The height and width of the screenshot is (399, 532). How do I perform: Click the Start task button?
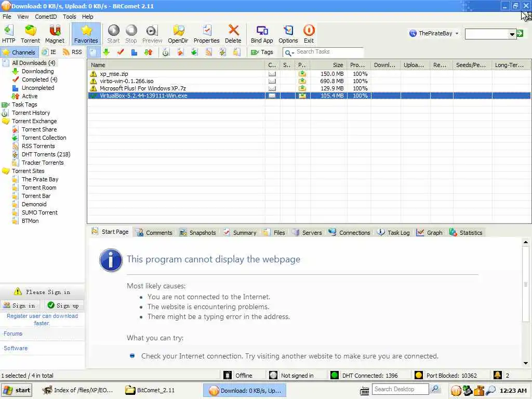point(113,34)
